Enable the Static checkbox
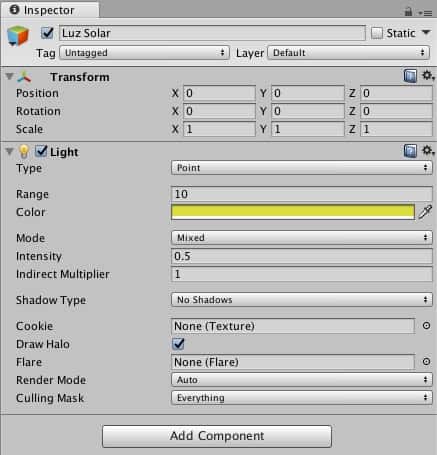437x455 pixels. point(377,33)
